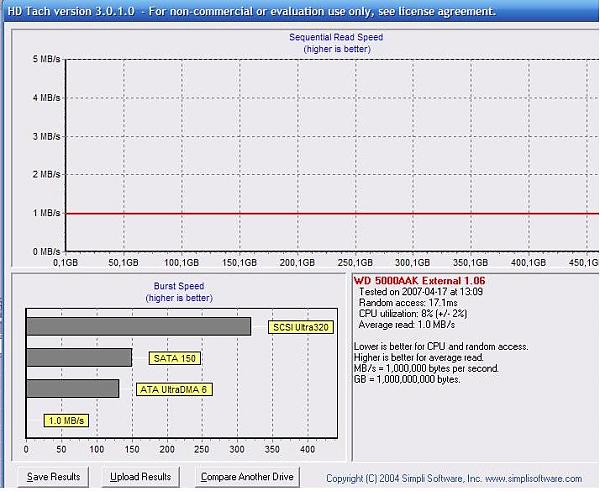Image resolution: width=600 pixels, height=492 pixels.
Task: Select Compare Another Drive button
Action: point(247,477)
